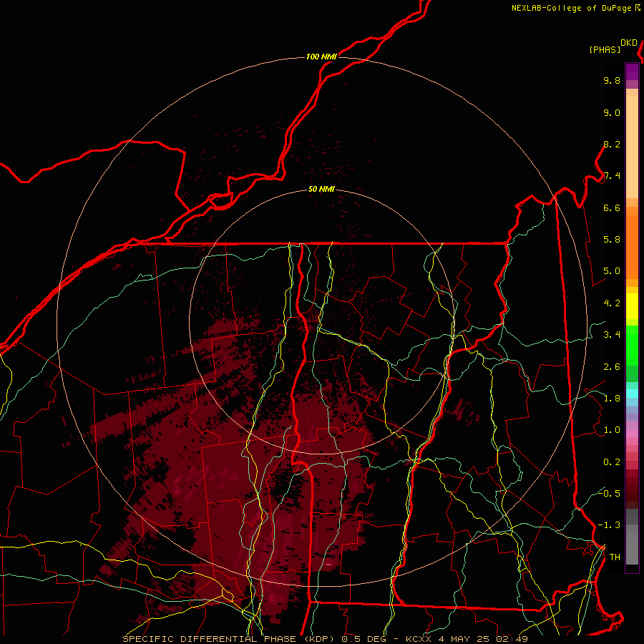Click the 4.2 scale value

[612, 303]
